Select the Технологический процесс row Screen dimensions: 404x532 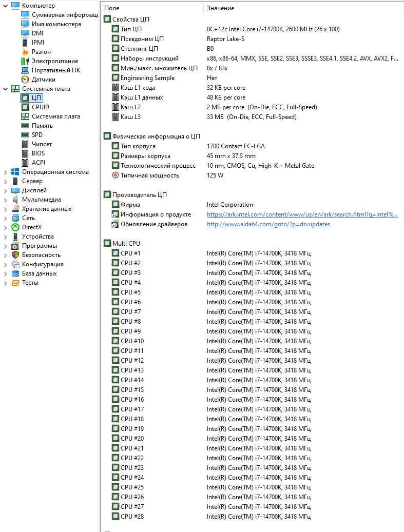pos(253,166)
